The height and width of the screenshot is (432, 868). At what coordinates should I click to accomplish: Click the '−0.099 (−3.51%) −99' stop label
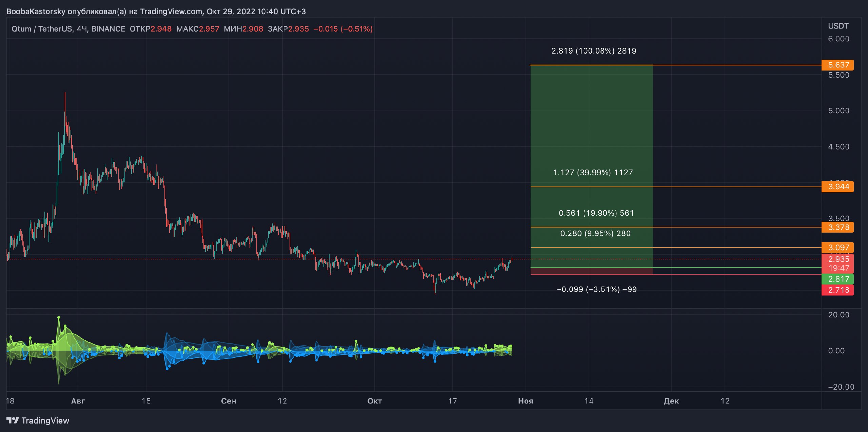(596, 289)
